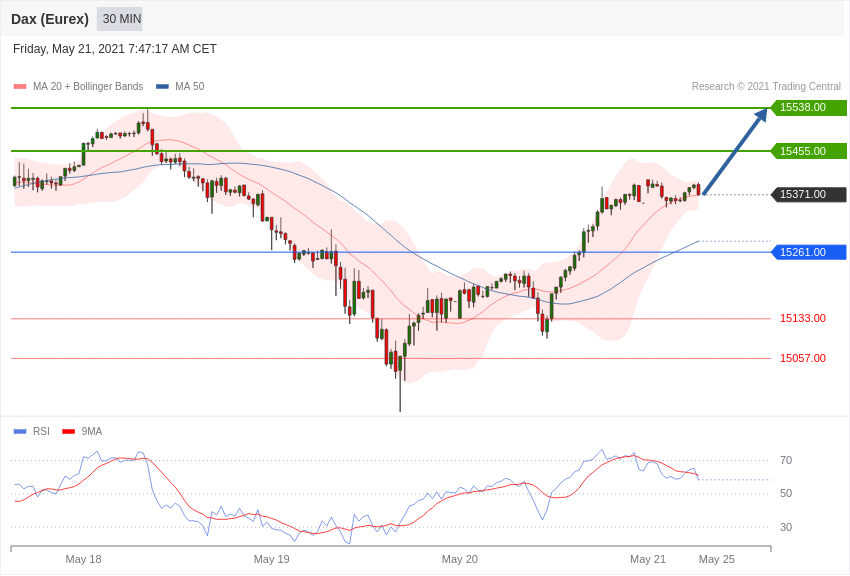Click the Dax (Eurex) chart title
This screenshot has height=576, width=850.
coord(50,19)
